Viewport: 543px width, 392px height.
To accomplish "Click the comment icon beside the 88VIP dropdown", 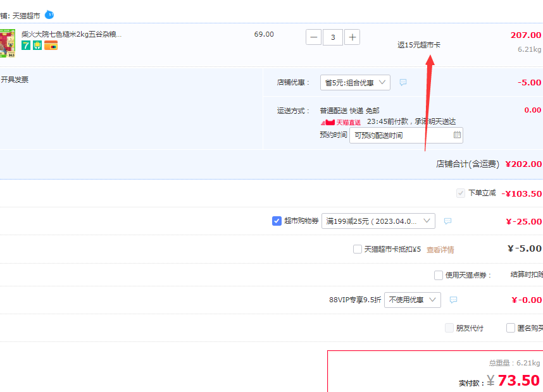I will coord(453,300).
